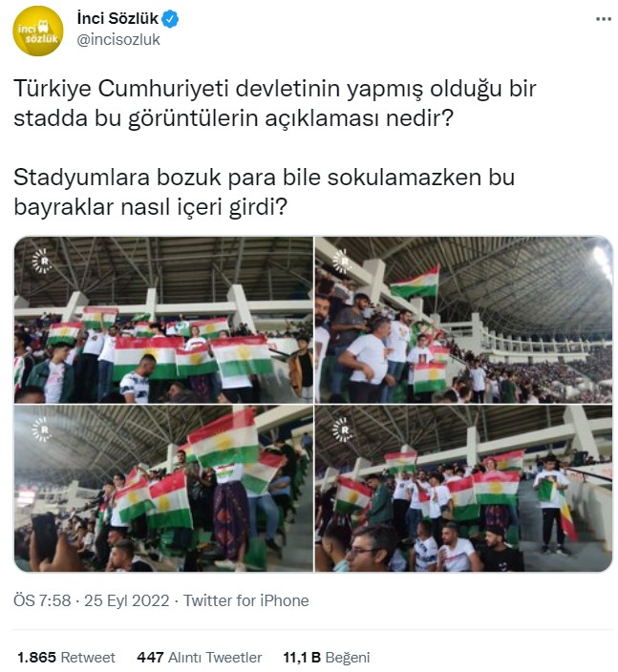Click the İnci Sözlük profile avatar

pyautogui.click(x=38, y=31)
